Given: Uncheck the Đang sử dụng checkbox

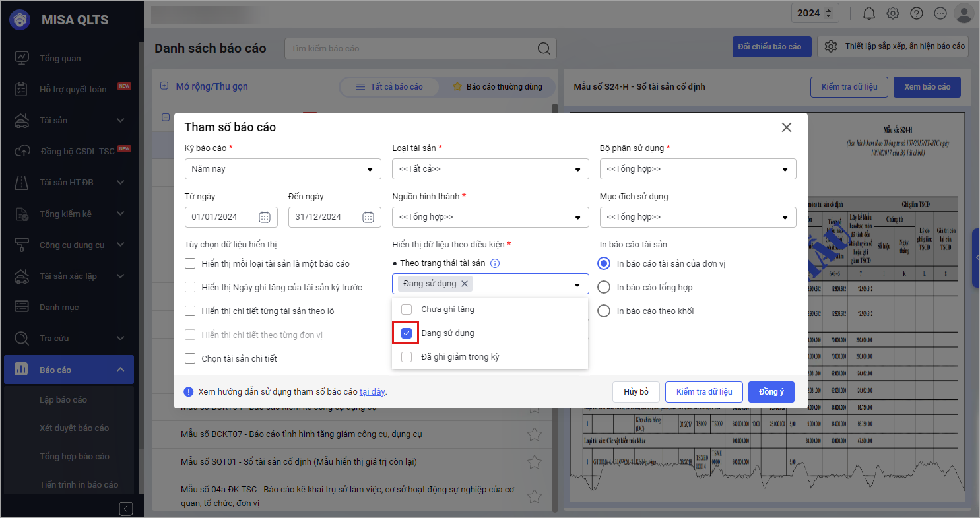Looking at the screenshot, I should click(407, 333).
